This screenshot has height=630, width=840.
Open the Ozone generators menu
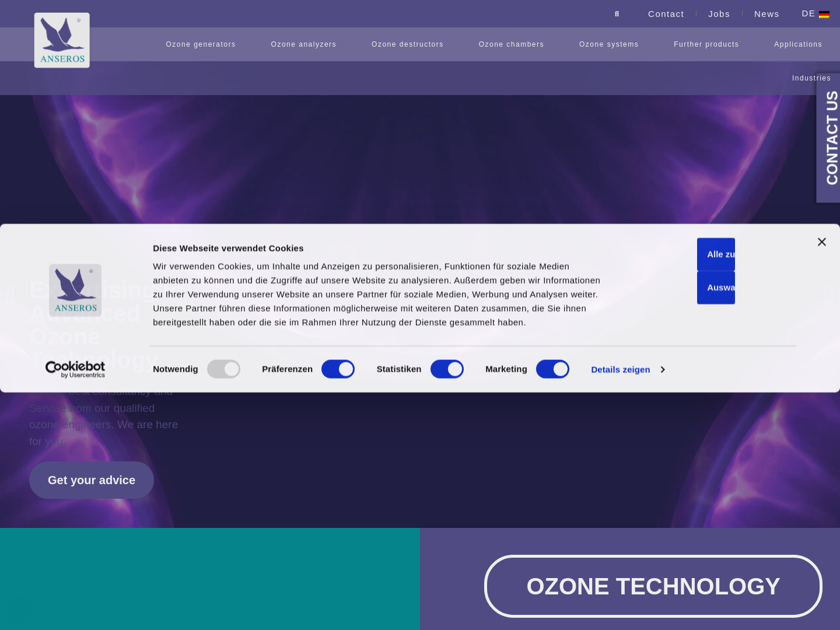point(201,44)
